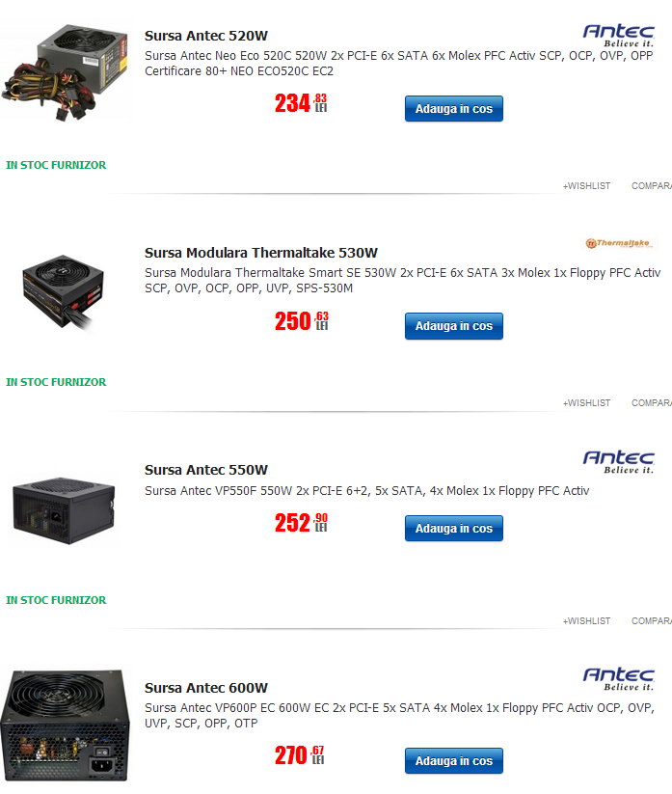Add Antec 600W to cart with Adauga in cos
Image resolution: width=672 pixels, height=794 pixels.
pos(454,761)
